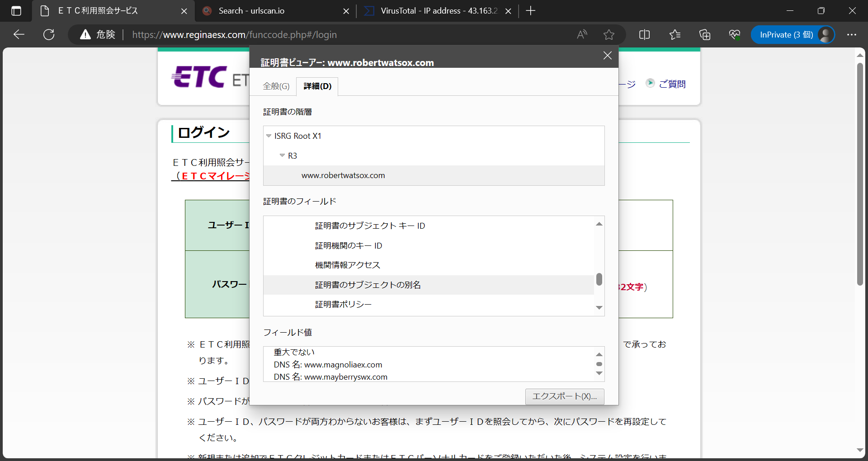Click fields list scroll down arrow

(x=599, y=308)
